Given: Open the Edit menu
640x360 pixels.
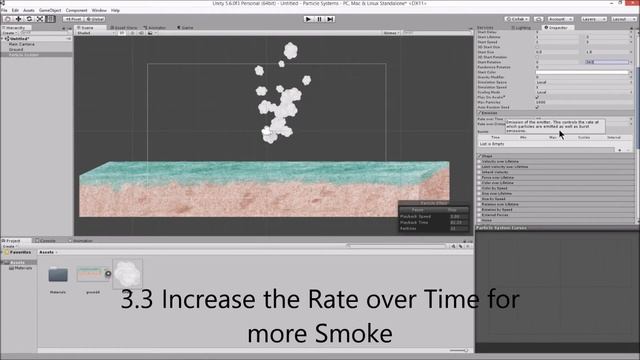Looking at the screenshot, I should click(15, 10).
